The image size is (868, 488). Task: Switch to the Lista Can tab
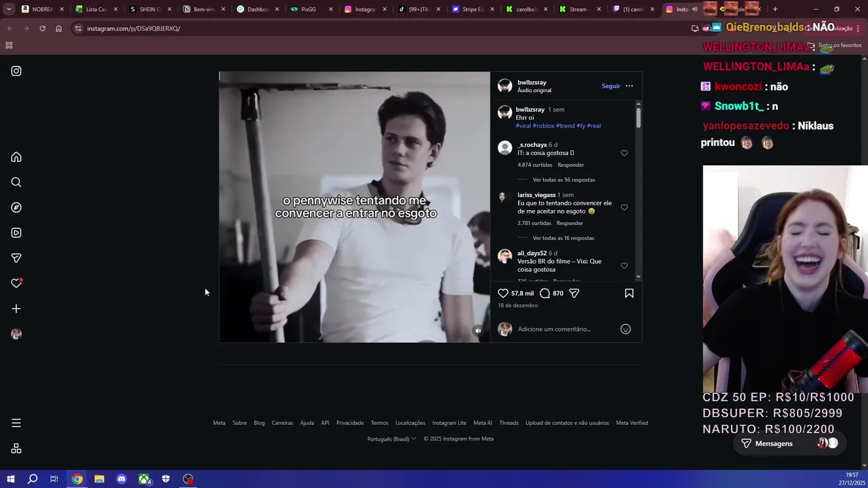[x=96, y=9]
